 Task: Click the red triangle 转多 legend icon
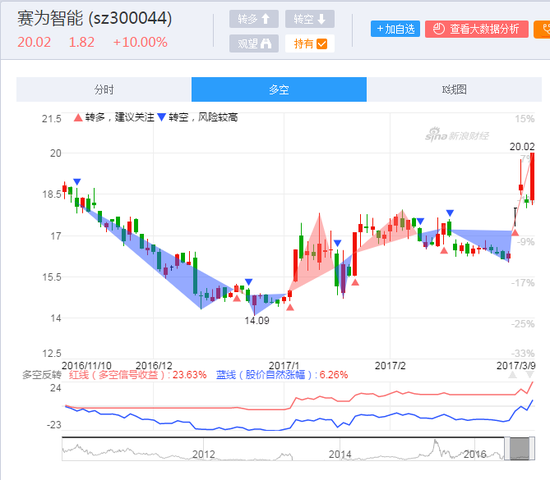[78, 118]
